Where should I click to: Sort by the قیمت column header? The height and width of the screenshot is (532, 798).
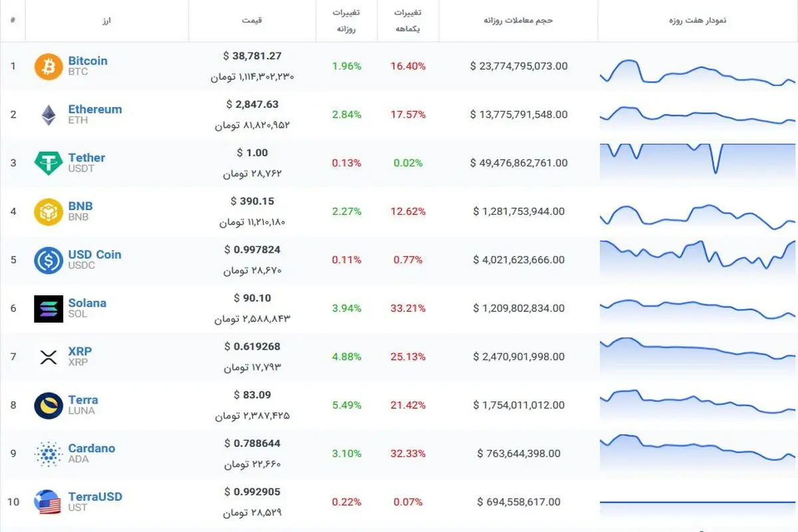pos(252,20)
